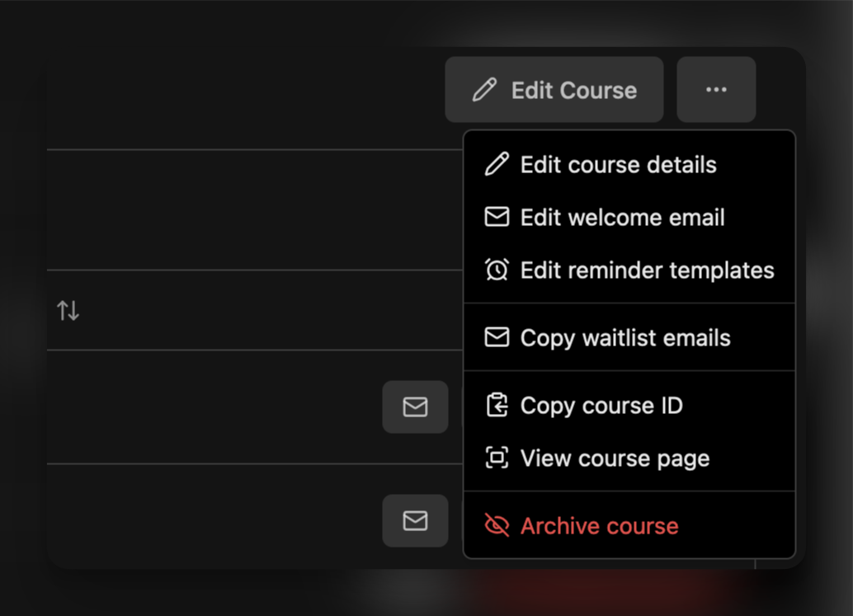Click the crossed-out eye icon next to Archive course

[x=496, y=525]
